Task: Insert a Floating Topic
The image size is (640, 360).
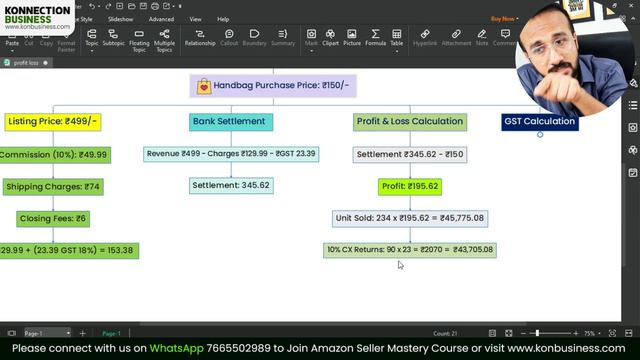Action: coord(139,41)
